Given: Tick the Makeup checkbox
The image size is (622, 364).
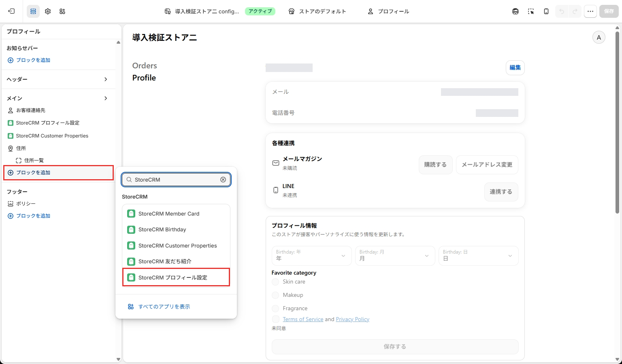Looking at the screenshot, I should (x=275, y=295).
